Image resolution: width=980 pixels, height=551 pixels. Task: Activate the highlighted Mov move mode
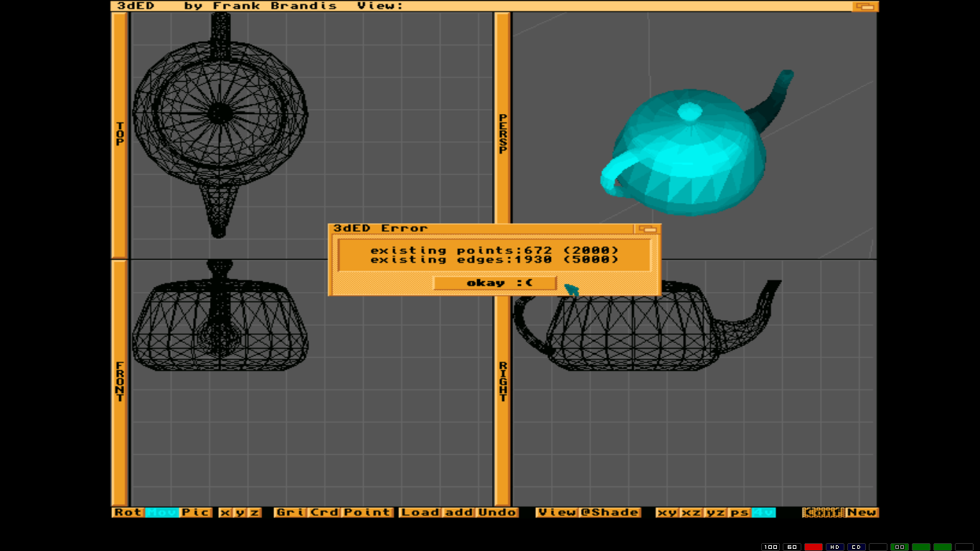point(161,512)
